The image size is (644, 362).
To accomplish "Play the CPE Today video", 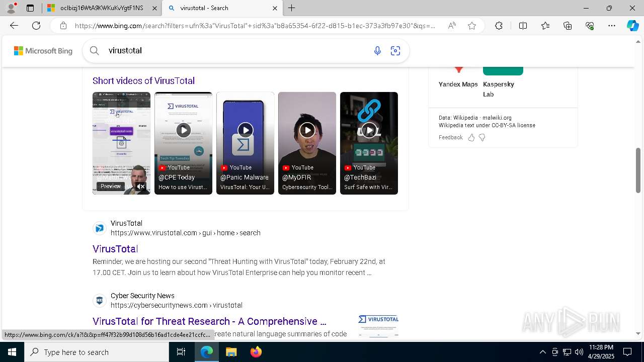I will (184, 130).
